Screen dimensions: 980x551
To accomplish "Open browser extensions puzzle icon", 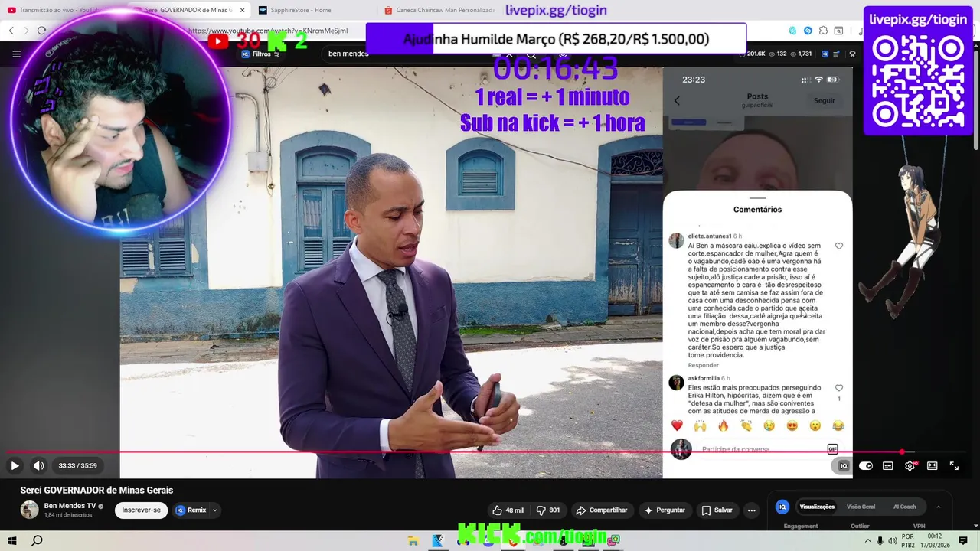I will click(x=823, y=31).
